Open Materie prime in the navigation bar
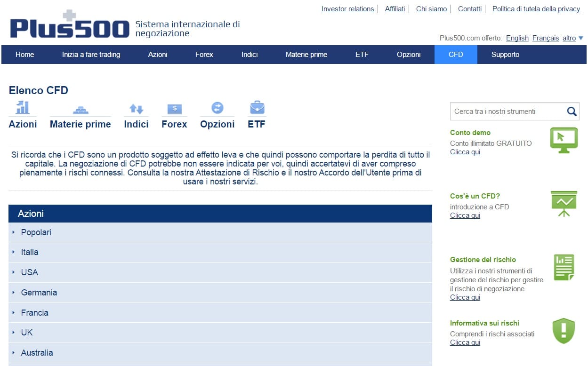The image size is (588, 366). click(x=306, y=55)
